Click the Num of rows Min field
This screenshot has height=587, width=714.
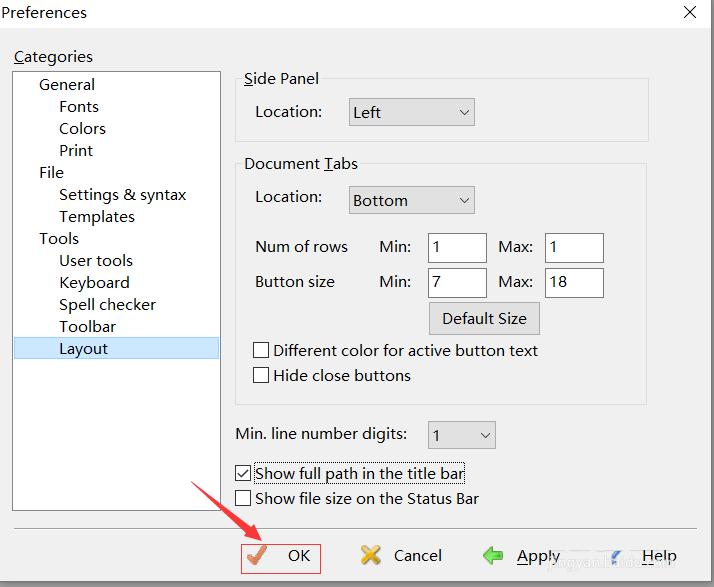[x=457, y=247]
